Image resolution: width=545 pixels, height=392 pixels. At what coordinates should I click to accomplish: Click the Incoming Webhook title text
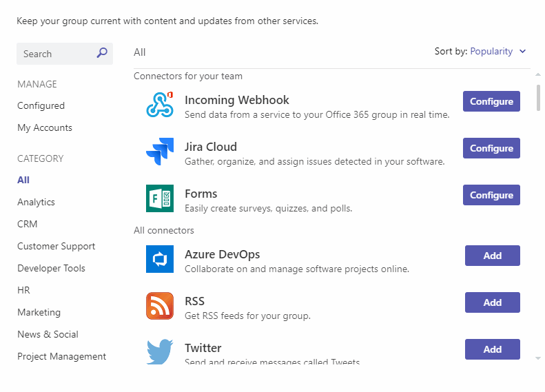tap(237, 100)
